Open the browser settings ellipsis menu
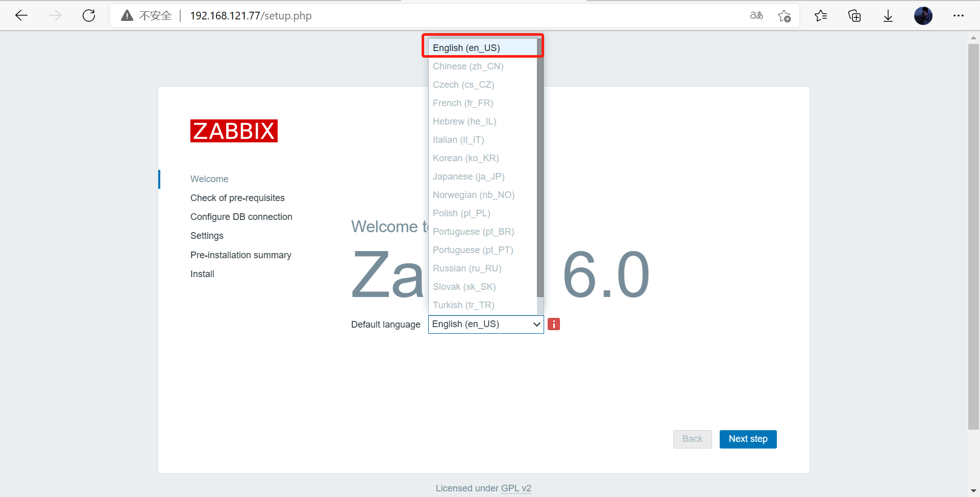This screenshot has width=980, height=497. coord(959,16)
